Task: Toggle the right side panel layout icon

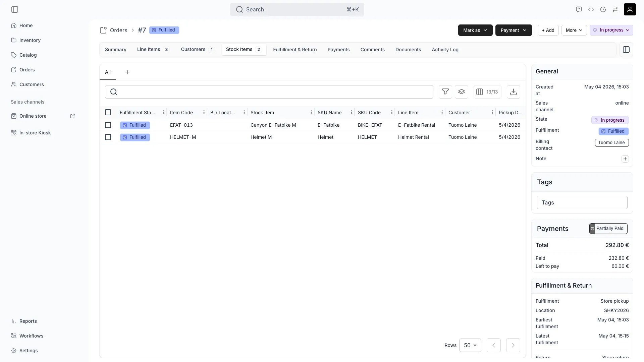Action: pos(626,50)
